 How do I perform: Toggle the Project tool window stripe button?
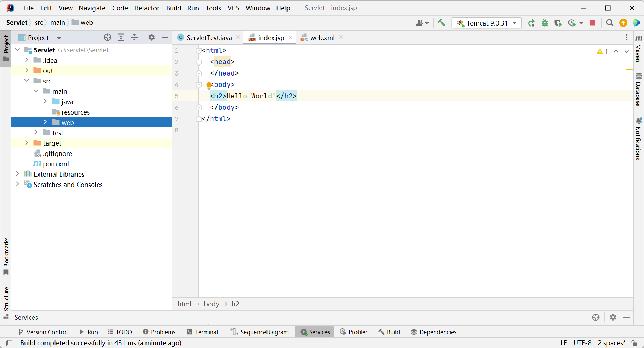tap(6, 48)
